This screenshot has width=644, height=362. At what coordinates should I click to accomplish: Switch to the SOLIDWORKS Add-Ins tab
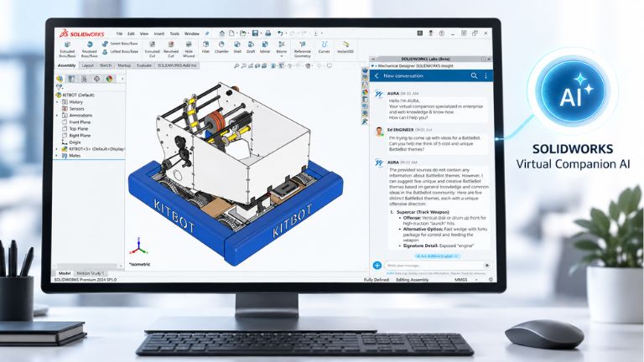177,65
